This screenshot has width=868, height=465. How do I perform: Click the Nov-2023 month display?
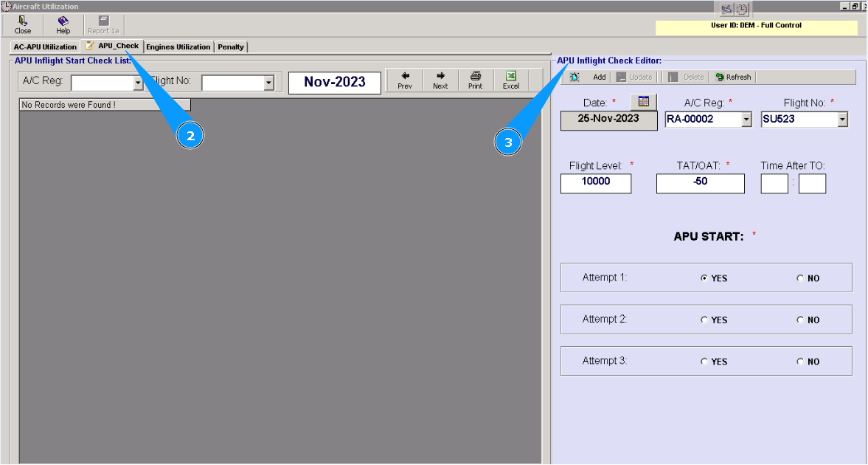[x=335, y=83]
